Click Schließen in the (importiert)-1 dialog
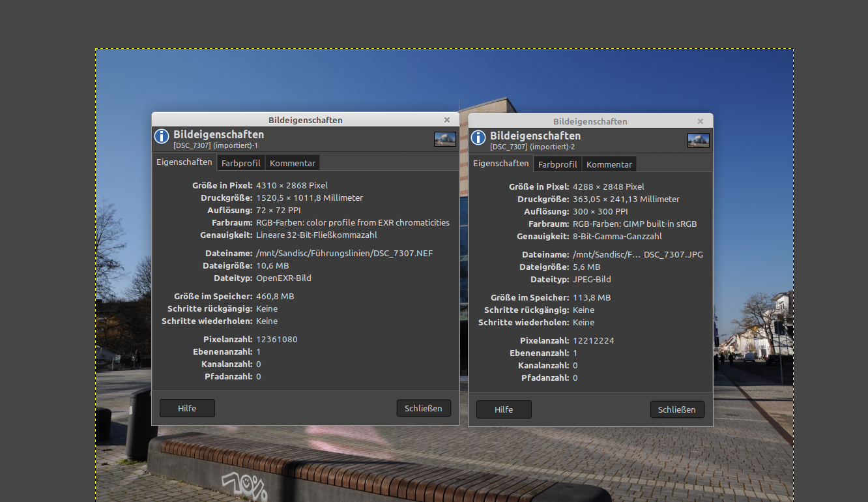 [x=424, y=408]
